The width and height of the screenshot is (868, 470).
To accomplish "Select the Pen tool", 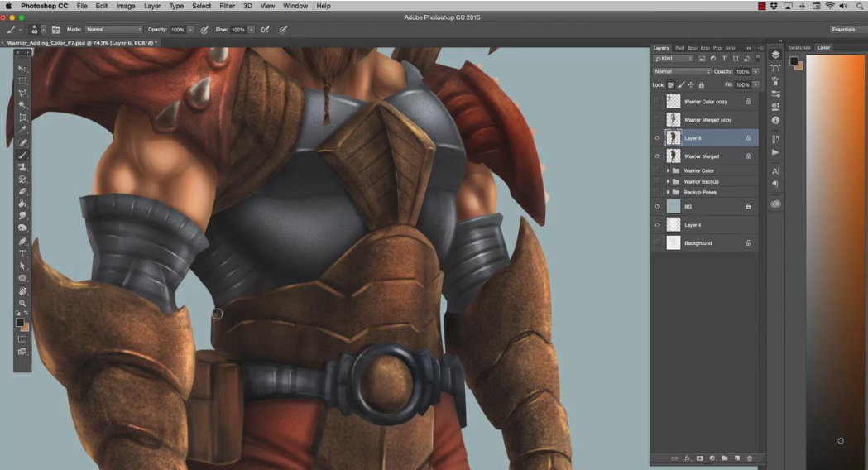I will pos(23,241).
